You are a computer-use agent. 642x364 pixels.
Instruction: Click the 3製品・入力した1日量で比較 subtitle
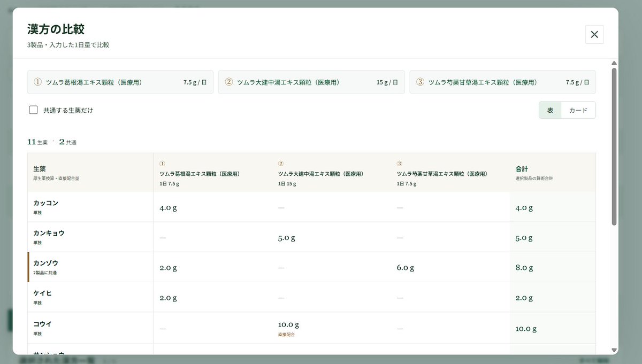pyautogui.click(x=68, y=45)
